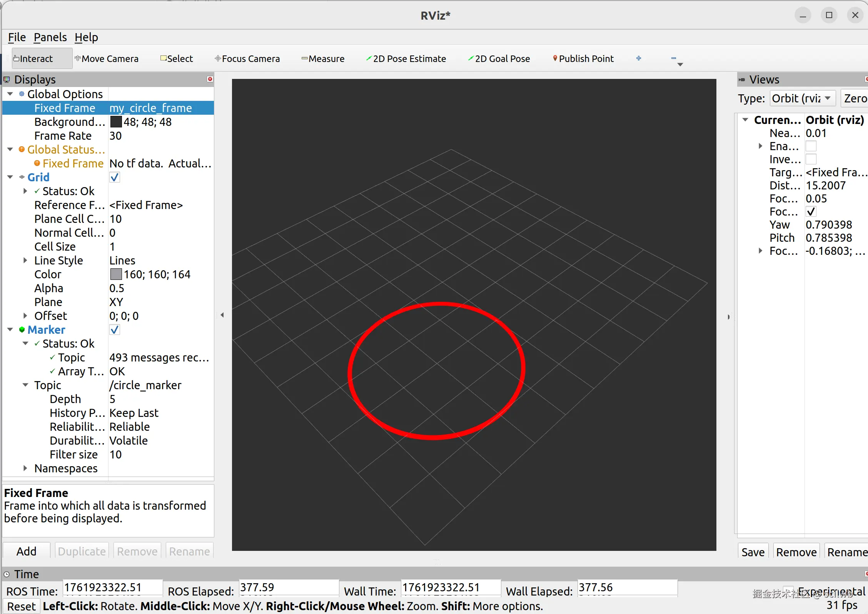Expand the Namespaces tree item
The width and height of the screenshot is (868, 614).
click(25, 468)
